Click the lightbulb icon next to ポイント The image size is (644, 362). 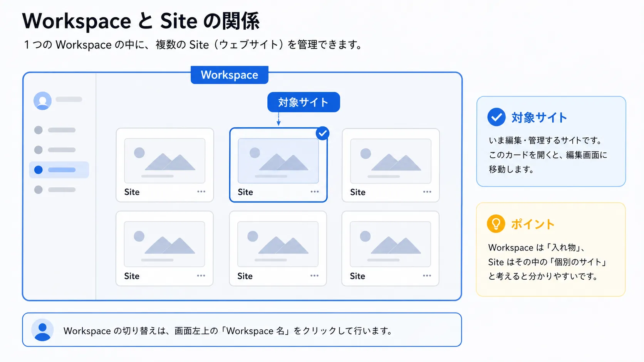[496, 224]
